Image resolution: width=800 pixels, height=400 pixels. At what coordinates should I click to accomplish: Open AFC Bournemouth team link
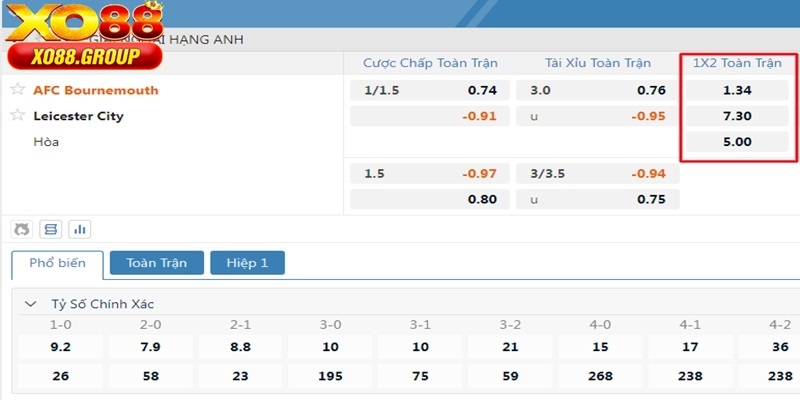[96, 90]
